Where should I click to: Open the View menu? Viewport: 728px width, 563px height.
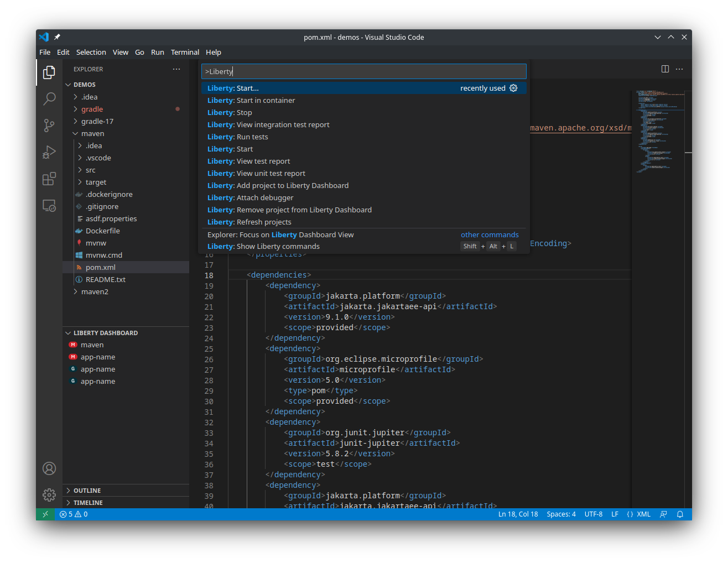tap(121, 52)
